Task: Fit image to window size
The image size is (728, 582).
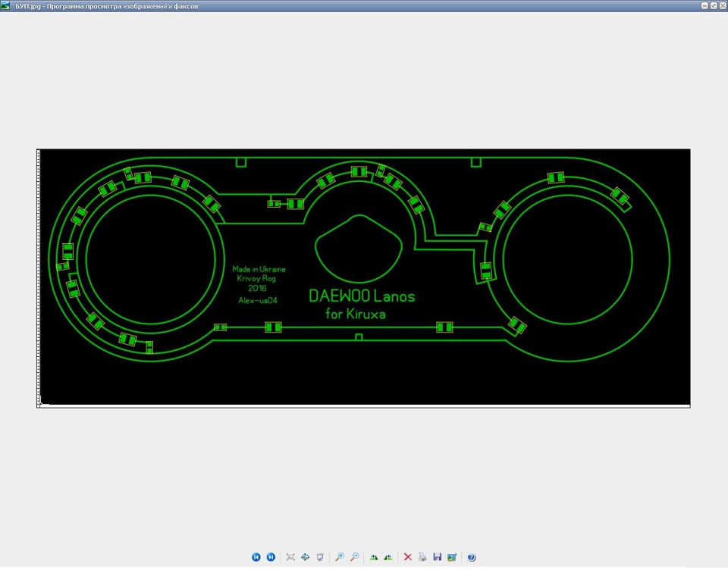Action: [290, 557]
